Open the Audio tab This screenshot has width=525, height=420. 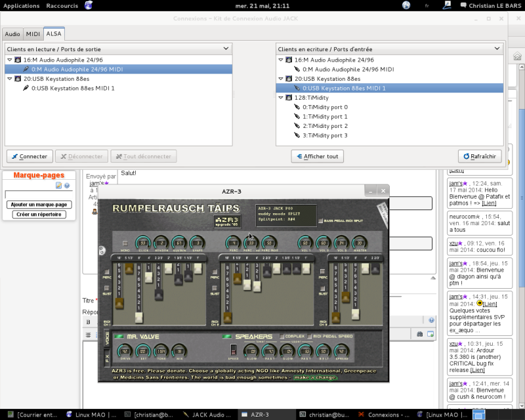[x=12, y=33]
